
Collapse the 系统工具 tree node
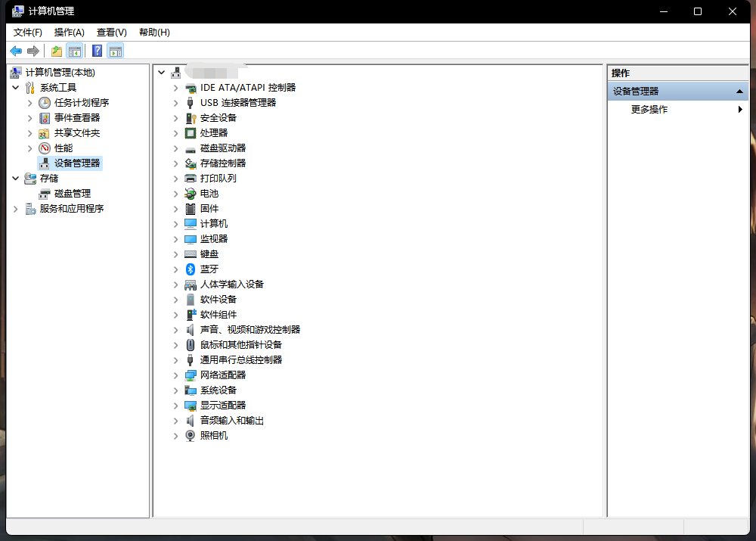coord(16,88)
